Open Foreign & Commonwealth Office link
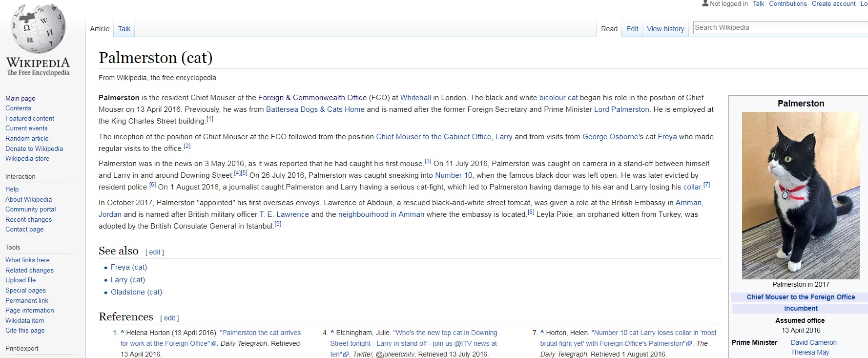868x358 pixels. pos(312,98)
